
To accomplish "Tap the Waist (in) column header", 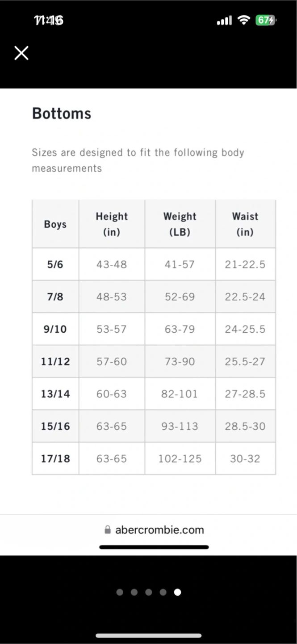I will click(x=245, y=224).
